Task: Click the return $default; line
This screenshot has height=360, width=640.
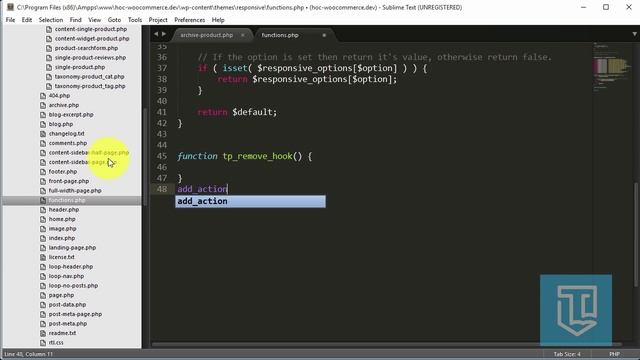Action: click(x=237, y=112)
